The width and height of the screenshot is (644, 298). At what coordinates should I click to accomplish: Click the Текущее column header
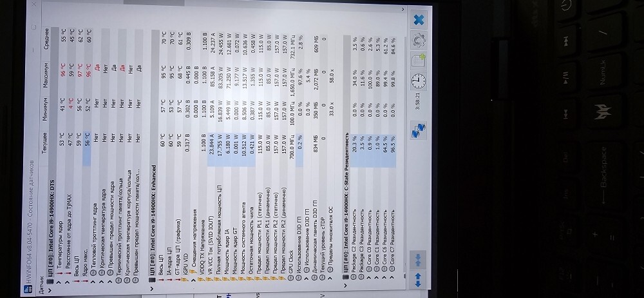[x=44, y=143]
